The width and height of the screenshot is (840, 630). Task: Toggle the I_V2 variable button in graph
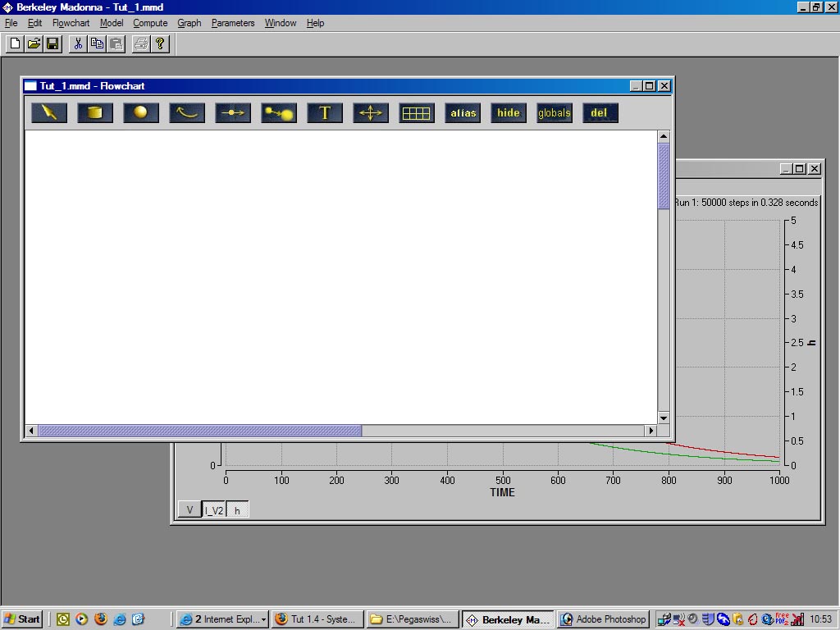214,509
